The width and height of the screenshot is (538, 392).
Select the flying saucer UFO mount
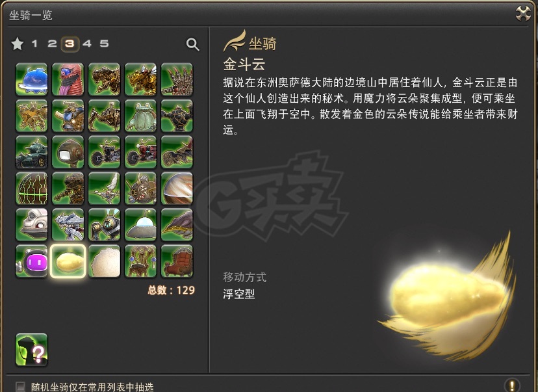pos(141,225)
